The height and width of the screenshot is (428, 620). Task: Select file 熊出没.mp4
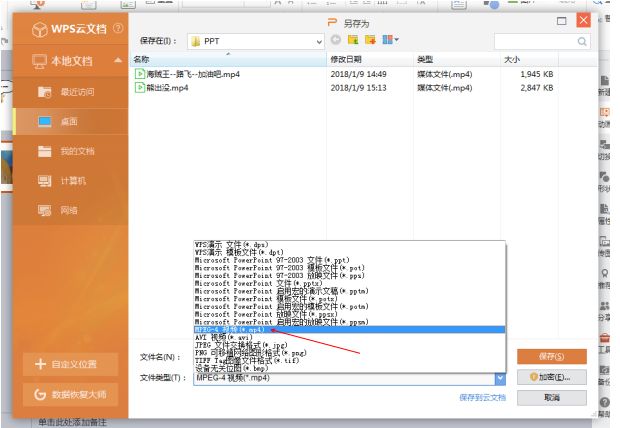click(x=167, y=87)
